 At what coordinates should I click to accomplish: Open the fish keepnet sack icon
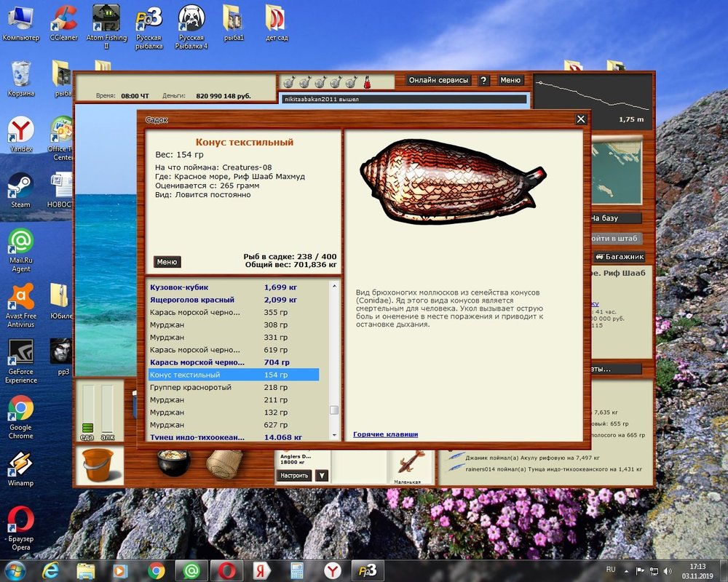pyautogui.click(x=223, y=464)
